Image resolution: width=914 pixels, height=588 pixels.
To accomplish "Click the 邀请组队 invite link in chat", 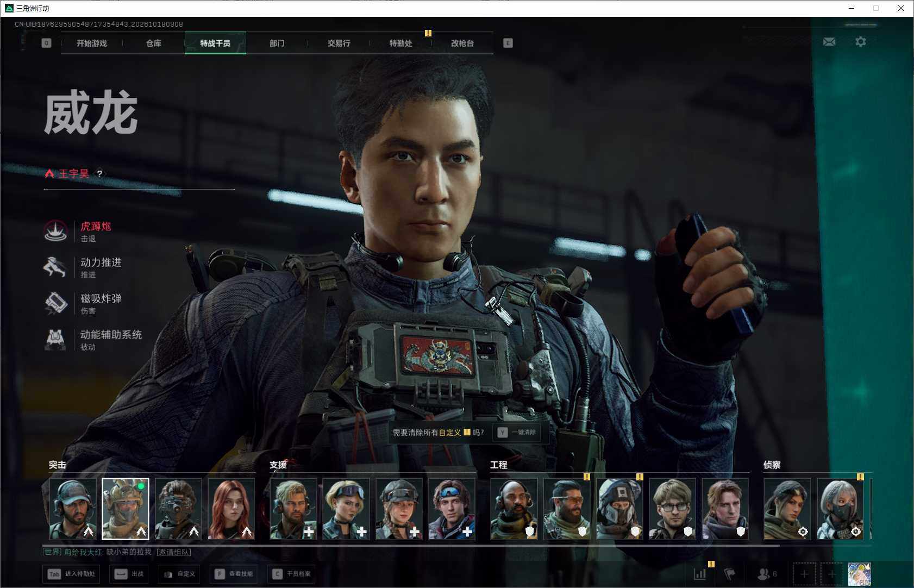I will [174, 552].
